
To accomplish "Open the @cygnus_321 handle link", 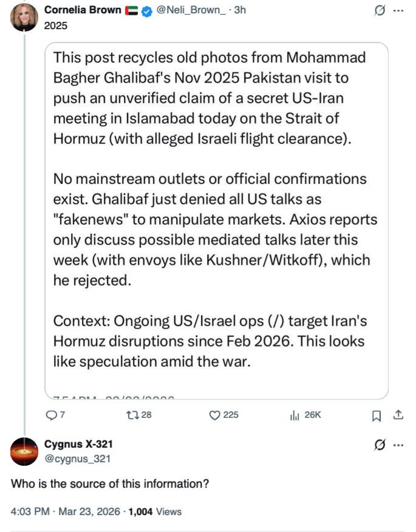I will [78, 459].
